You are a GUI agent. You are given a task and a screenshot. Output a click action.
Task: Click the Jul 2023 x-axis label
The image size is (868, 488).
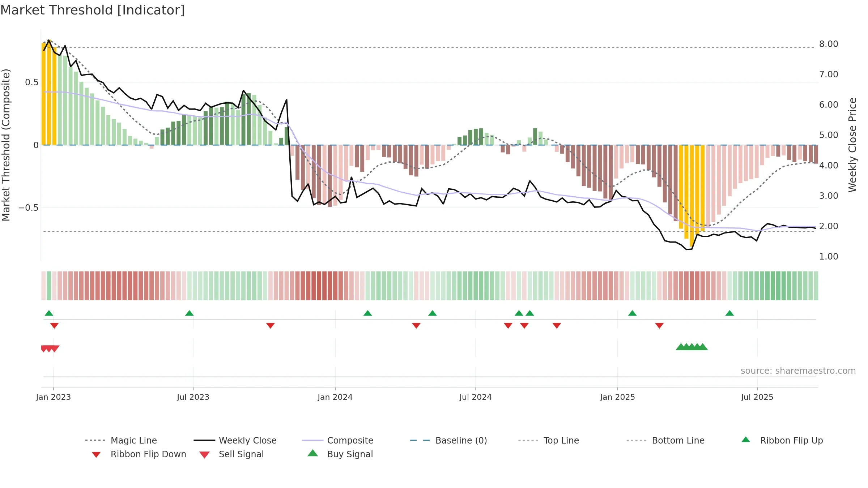193,397
